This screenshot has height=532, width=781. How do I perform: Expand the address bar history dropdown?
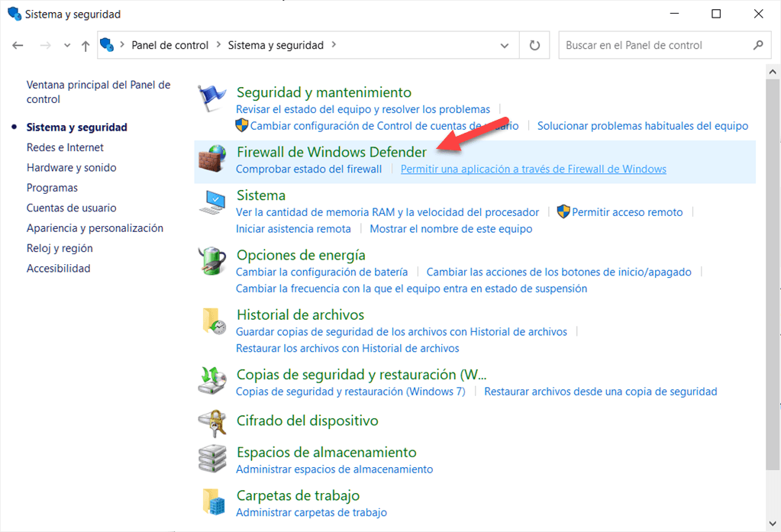pos(505,45)
